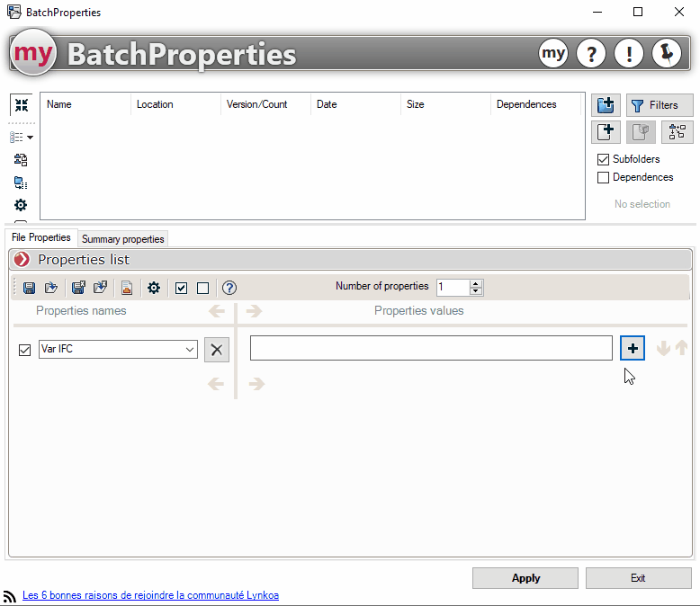Open settings with the left sidebar gear icon
700x606 pixels.
click(21, 205)
